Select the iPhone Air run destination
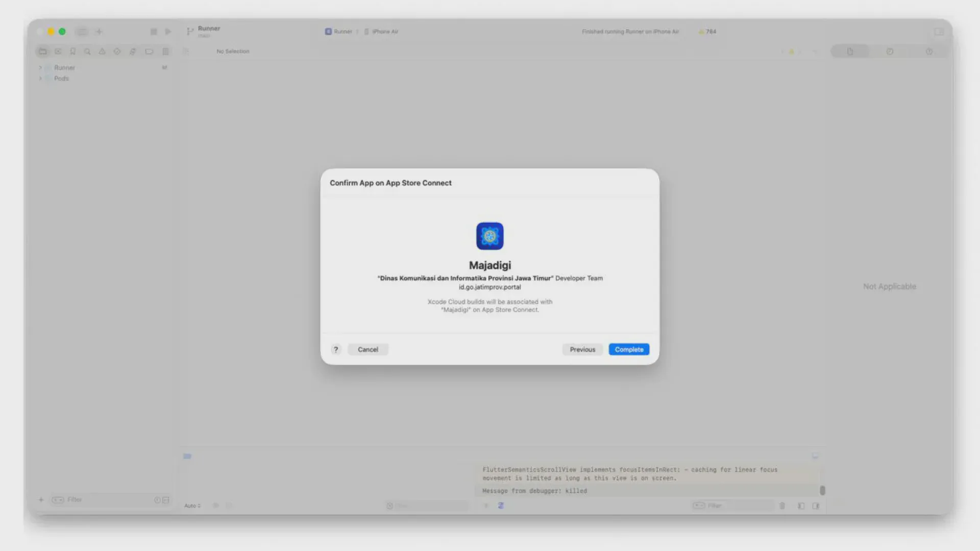 pyautogui.click(x=384, y=32)
